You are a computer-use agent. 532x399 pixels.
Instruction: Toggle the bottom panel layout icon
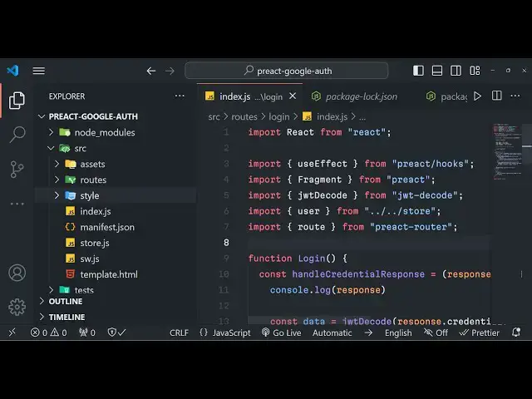[x=436, y=71]
